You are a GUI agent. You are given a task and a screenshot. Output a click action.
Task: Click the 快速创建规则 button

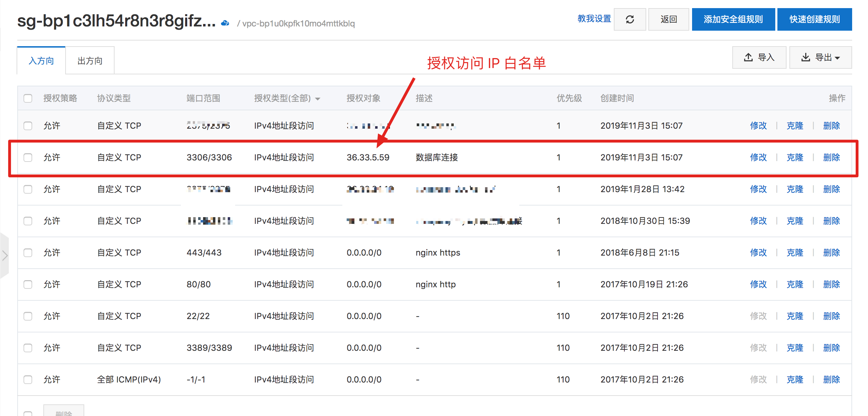[x=814, y=19]
